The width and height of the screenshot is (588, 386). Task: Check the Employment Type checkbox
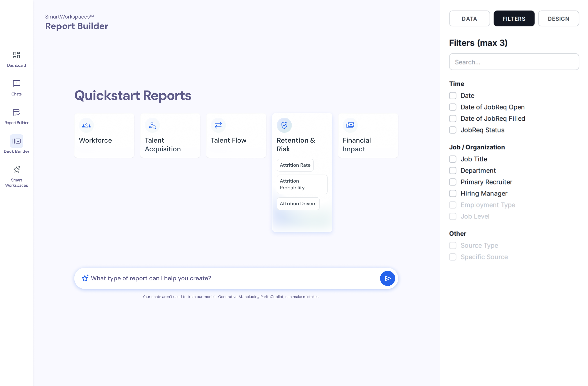[x=453, y=205]
